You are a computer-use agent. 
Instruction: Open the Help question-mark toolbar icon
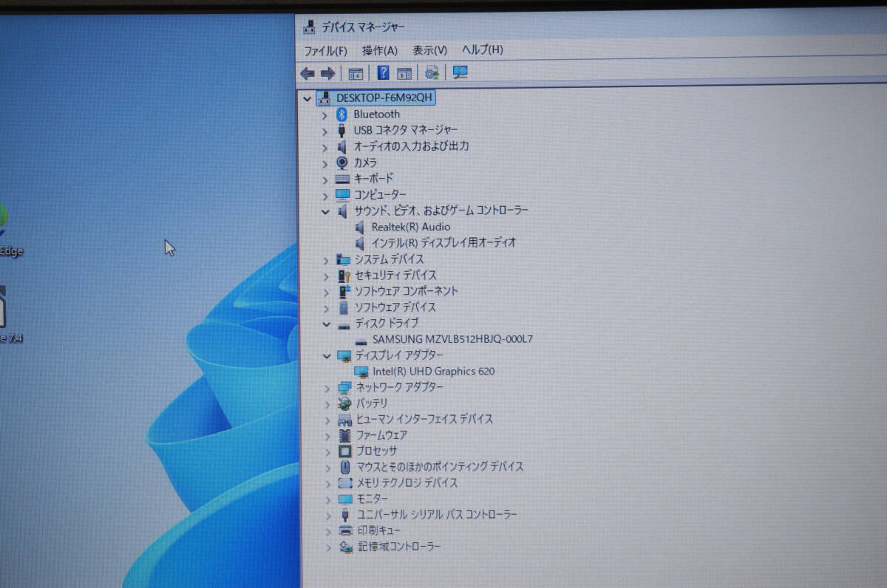point(383,72)
